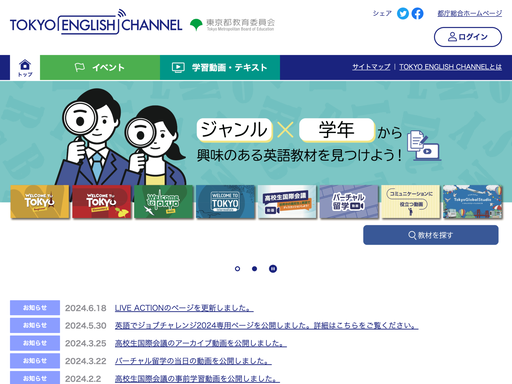The width and height of the screenshot is (512, 384).
Task: Click the ジャンル banner label
Action: (234, 130)
